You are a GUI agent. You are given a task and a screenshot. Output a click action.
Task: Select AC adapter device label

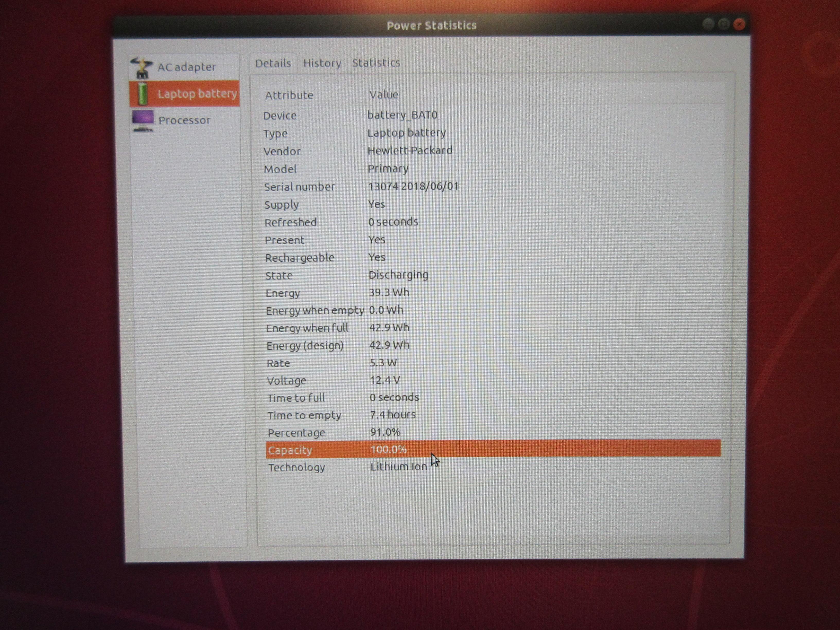(x=187, y=67)
